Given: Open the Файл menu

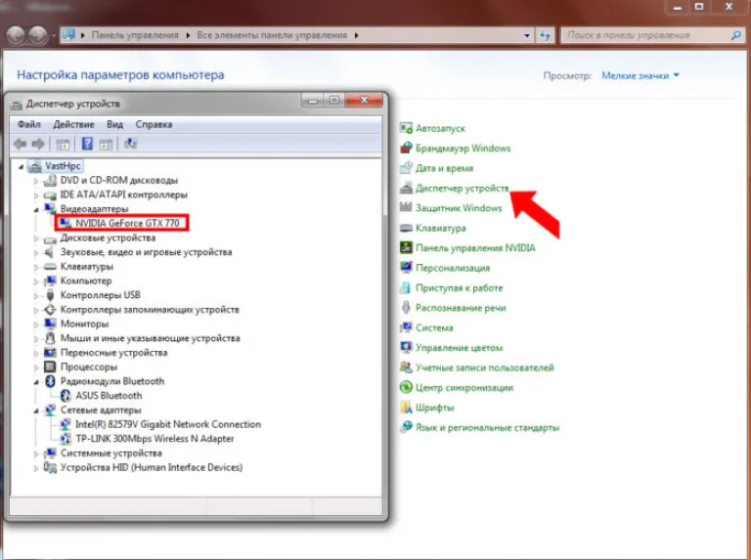Looking at the screenshot, I should tap(29, 124).
